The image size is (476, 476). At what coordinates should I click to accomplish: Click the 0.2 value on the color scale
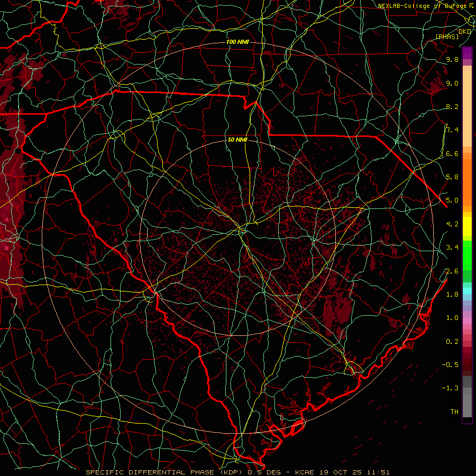coord(452,342)
